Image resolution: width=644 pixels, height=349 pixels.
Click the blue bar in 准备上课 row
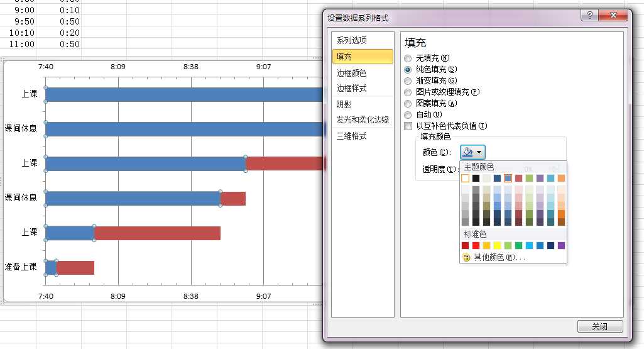(x=51, y=268)
